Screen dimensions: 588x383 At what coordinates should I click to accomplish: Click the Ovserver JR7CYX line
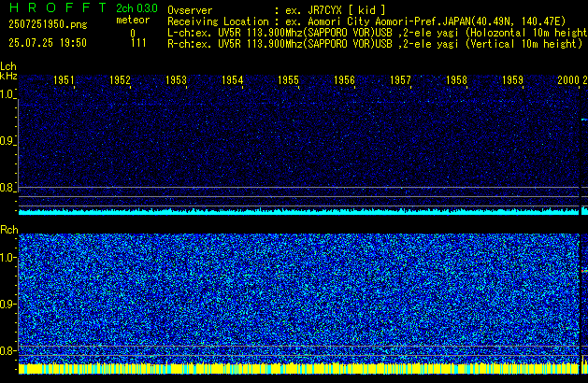coord(277,10)
